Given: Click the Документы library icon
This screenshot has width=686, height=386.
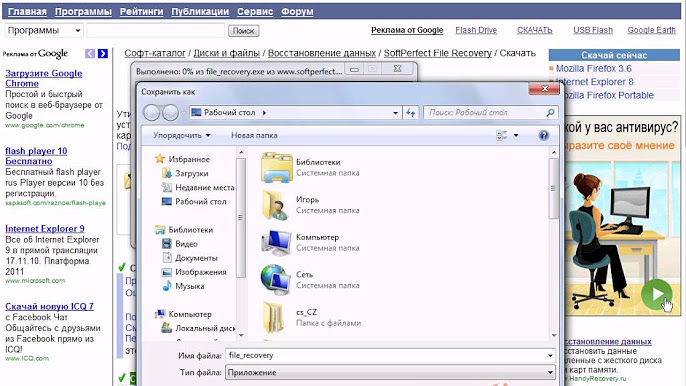Looking at the screenshot, I should pyautogui.click(x=166, y=258).
